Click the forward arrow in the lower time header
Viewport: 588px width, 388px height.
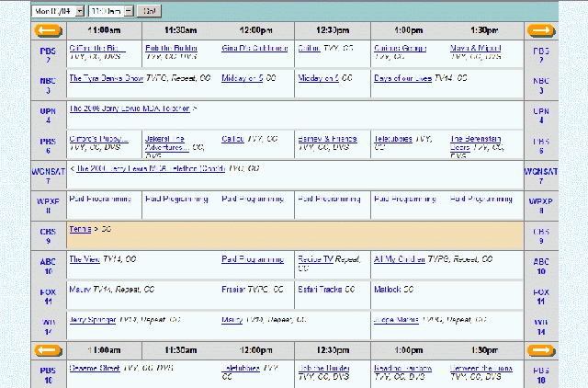[x=541, y=350]
